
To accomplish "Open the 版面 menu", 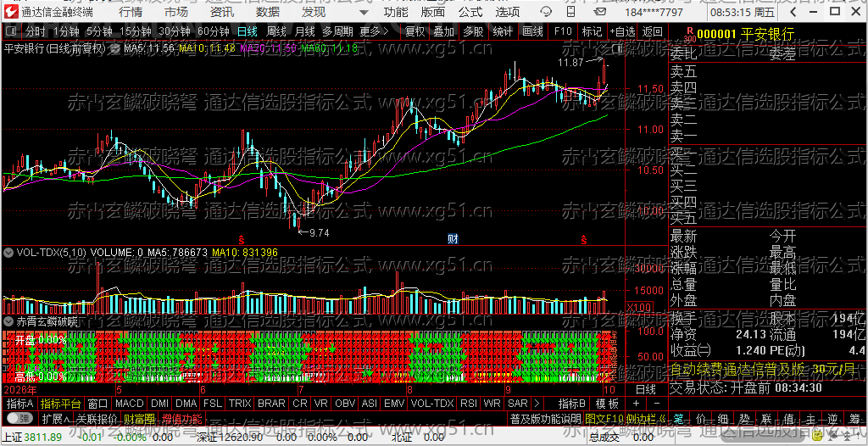I will coord(433,12).
